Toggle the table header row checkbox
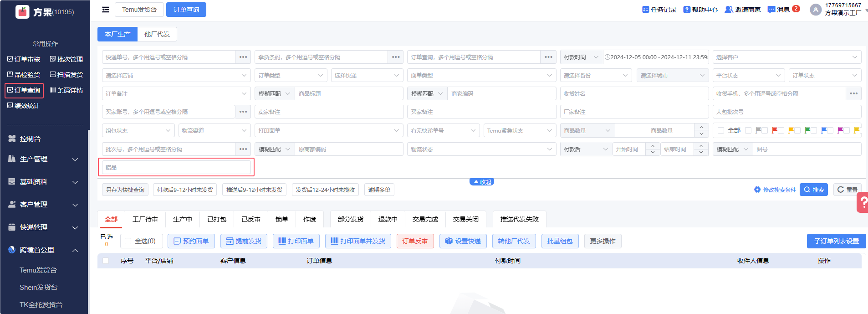Viewport: 868px width, 314px height. pos(106,261)
